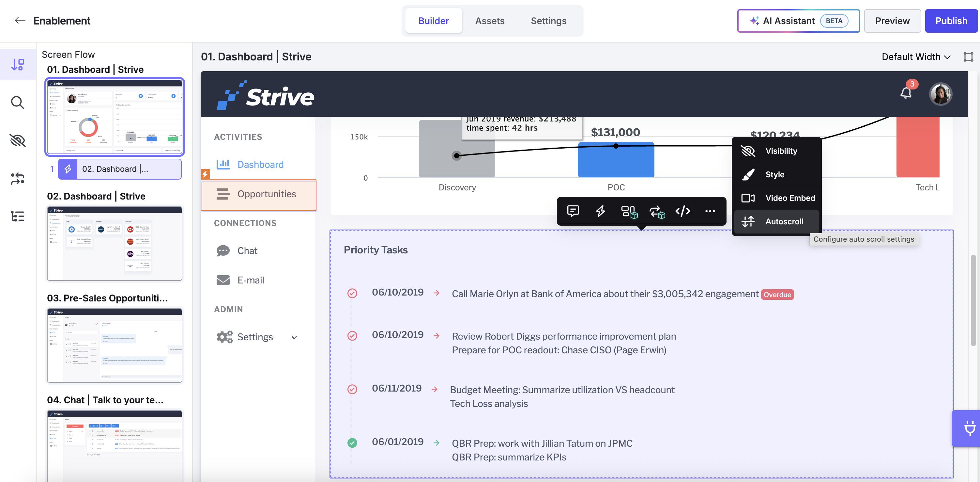Click the lightning trigger icon in toolbar
Screen dimensions: 980x482
[x=600, y=211]
